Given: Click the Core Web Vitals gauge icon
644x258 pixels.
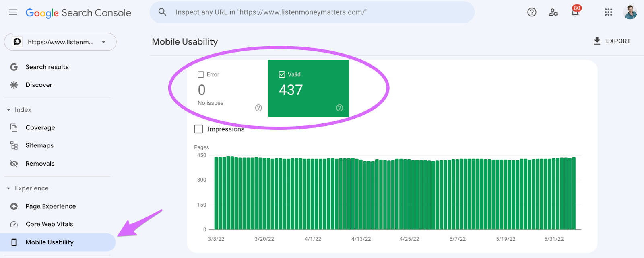Looking at the screenshot, I should (14, 224).
